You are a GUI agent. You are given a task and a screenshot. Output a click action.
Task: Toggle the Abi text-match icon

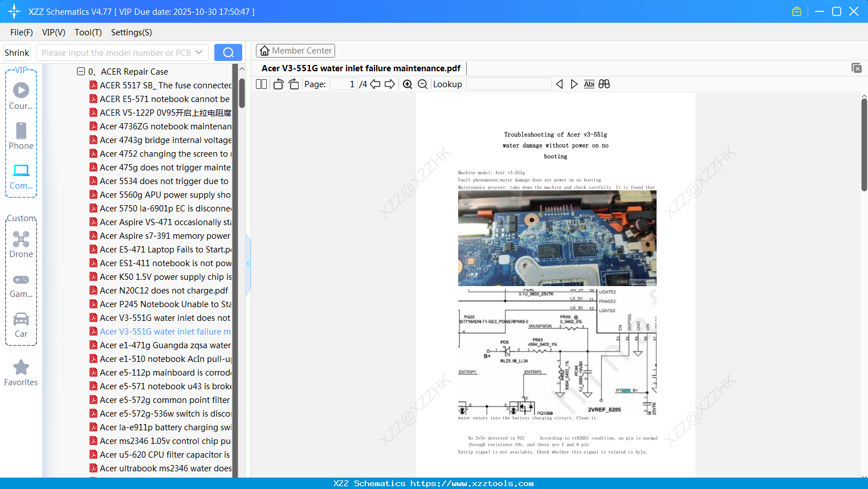589,84
